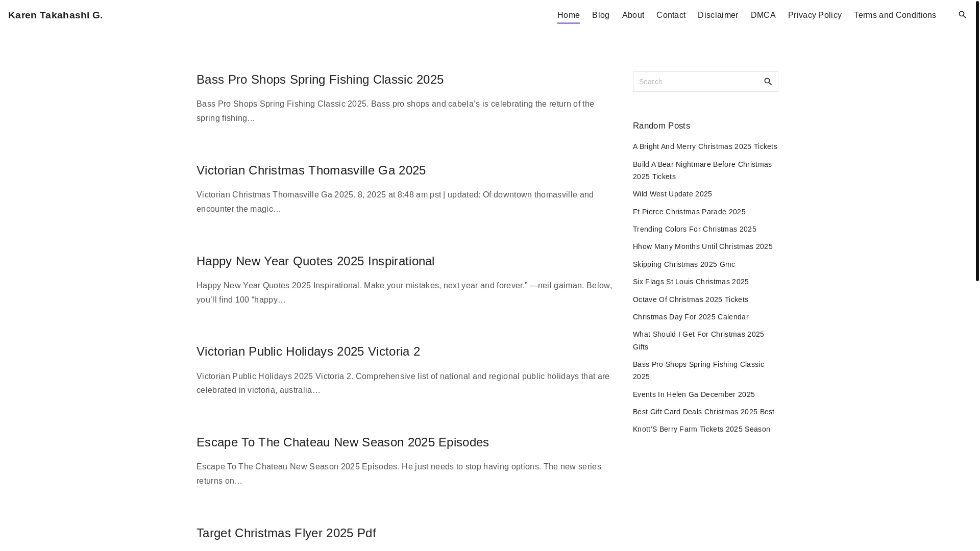
Task: View the Privacy Policy page
Action: (x=815, y=15)
